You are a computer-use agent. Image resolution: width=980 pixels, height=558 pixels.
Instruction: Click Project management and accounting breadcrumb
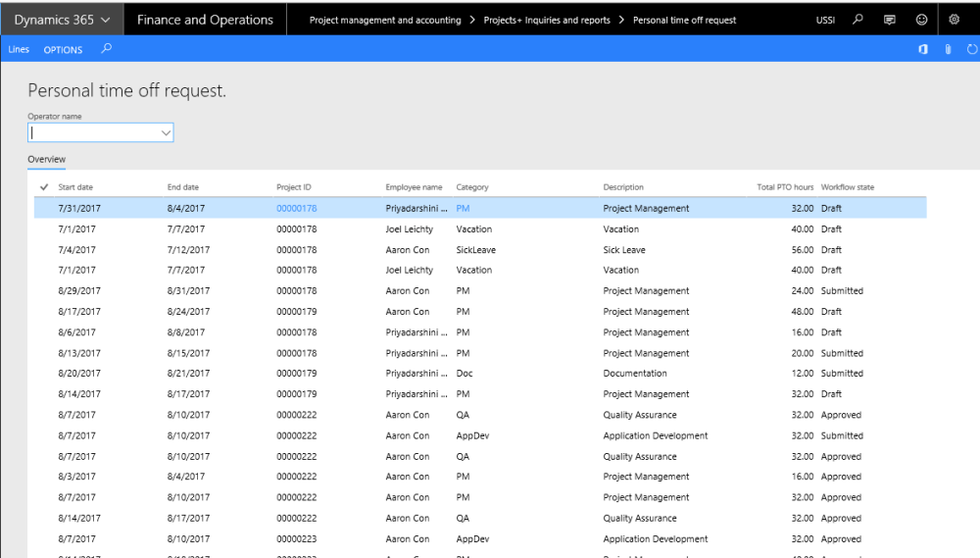385,20
